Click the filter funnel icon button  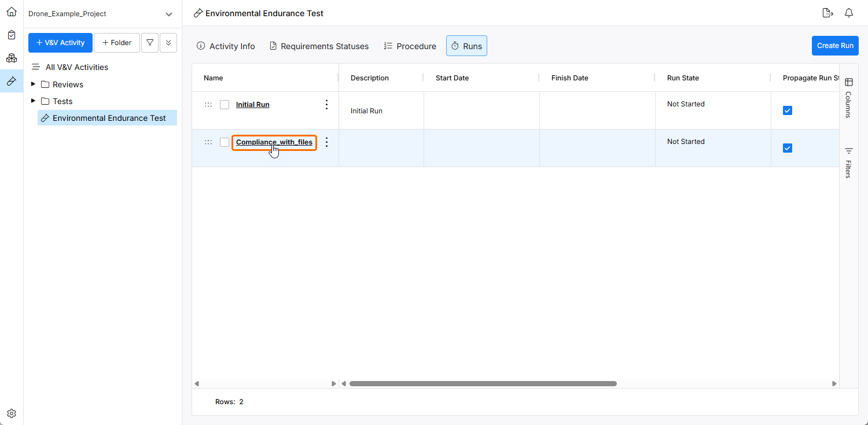tap(150, 43)
